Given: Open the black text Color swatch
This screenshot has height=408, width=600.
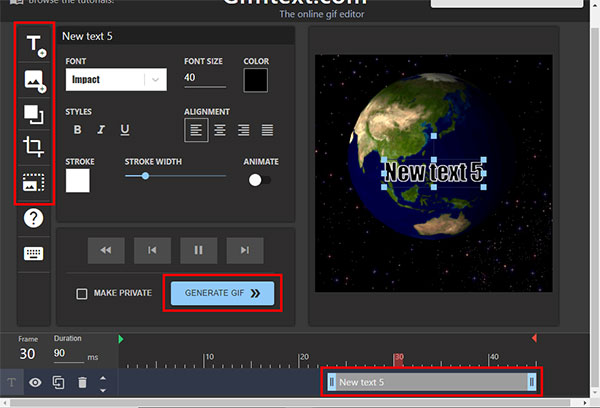Looking at the screenshot, I should click(255, 80).
